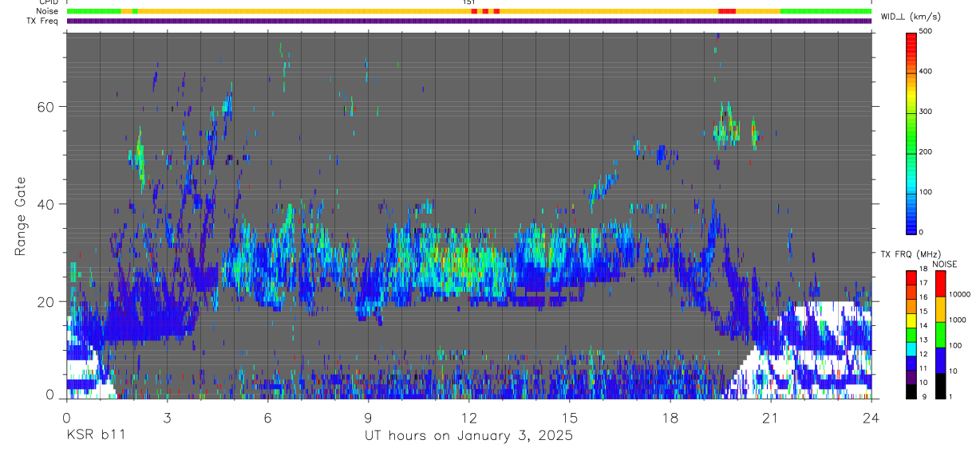Screen dimensions: 980x452
Task: Click the TX Freq row label at top left
Action: coord(43,21)
